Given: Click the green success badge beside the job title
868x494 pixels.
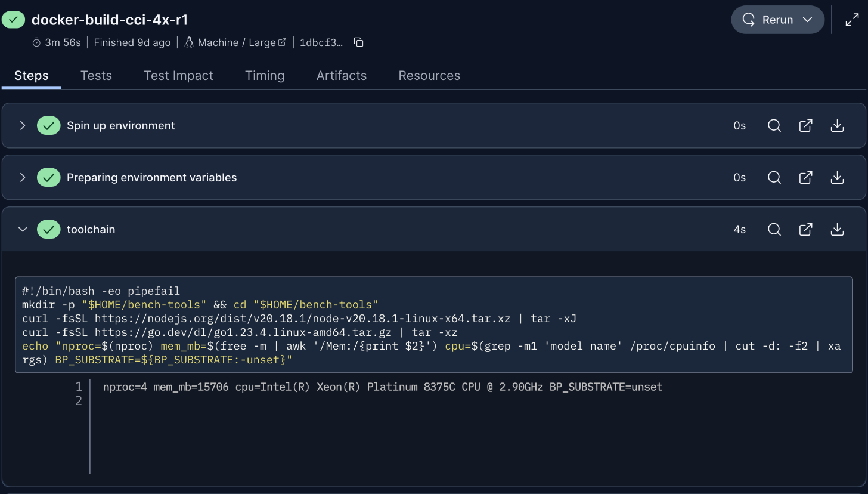Looking at the screenshot, I should (13, 20).
